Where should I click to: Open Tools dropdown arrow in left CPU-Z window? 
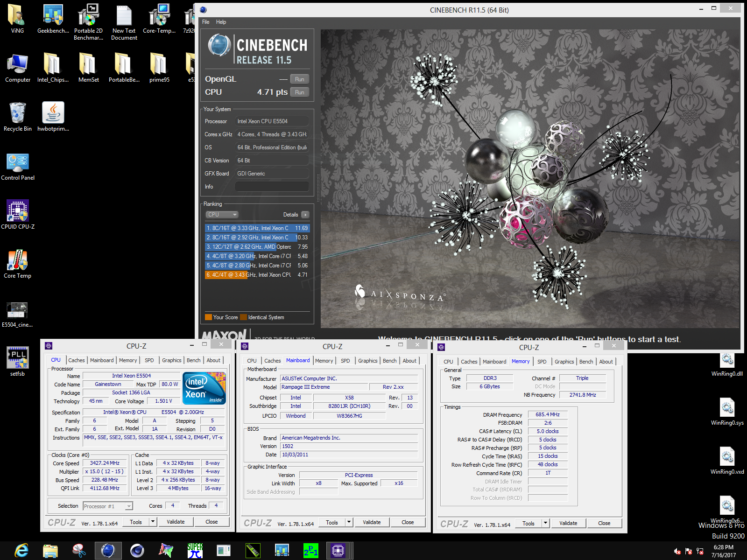(x=153, y=522)
